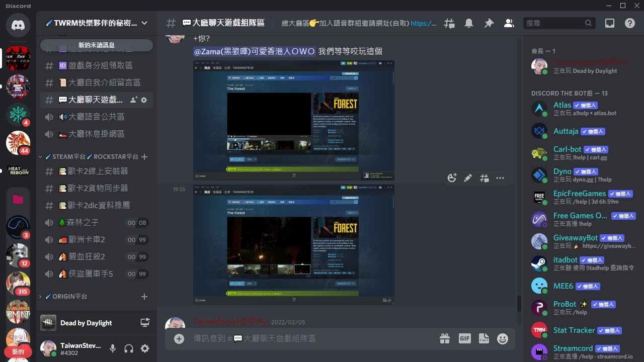Open the inbox
Image resolution: width=644 pixels, height=362 pixels.
609,23
